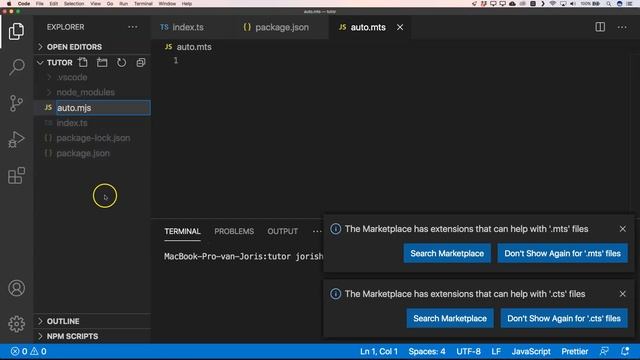Viewport: 640px width, 360px height.
Task: Click the feedback icon in status bar
Action: tap(604, 351)
